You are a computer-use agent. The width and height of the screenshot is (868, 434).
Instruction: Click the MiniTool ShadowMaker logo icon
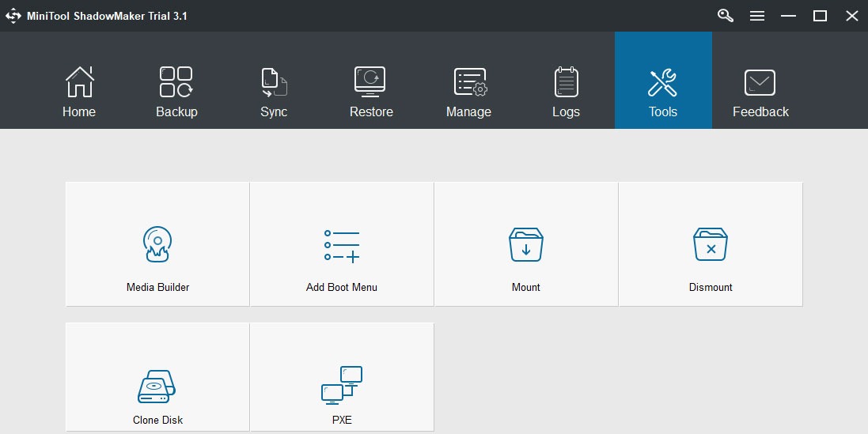point(13,16)
